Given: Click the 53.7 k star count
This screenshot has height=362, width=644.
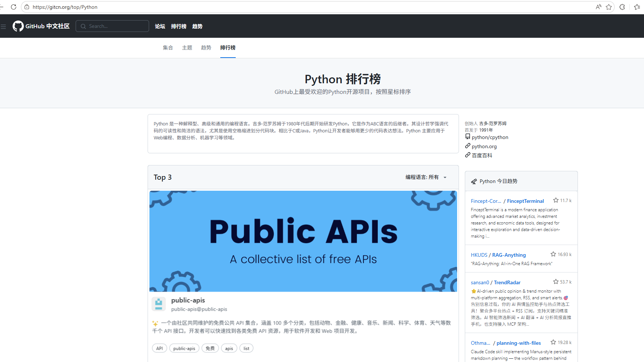Looking at the screenshot, I should click(566, 282).
